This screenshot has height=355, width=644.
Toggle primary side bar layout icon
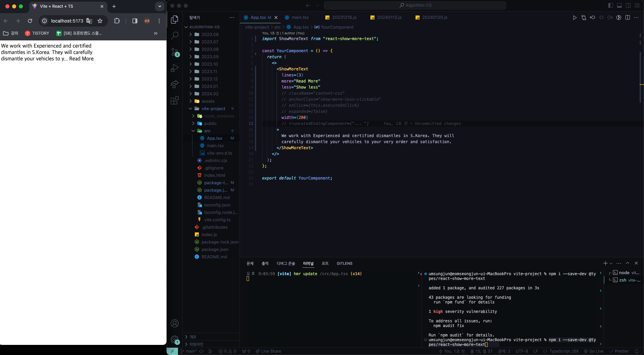point(611,5)
